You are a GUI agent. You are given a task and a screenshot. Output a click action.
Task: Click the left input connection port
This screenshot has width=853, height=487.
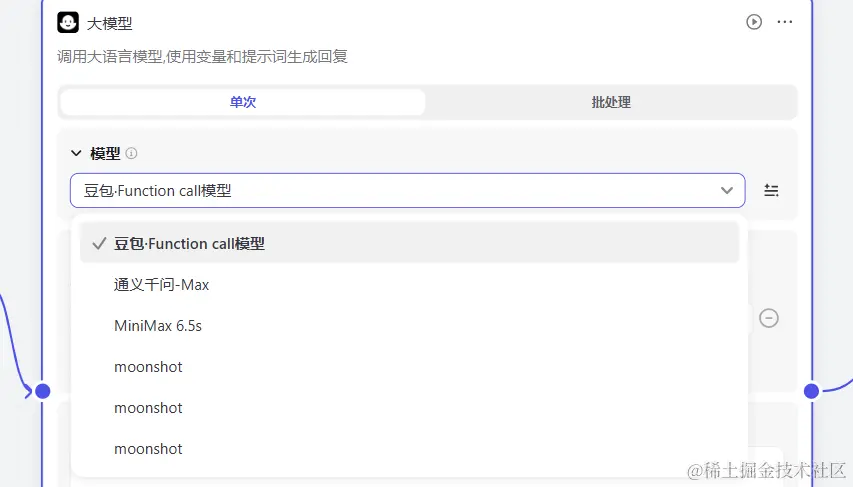[42, 391]
